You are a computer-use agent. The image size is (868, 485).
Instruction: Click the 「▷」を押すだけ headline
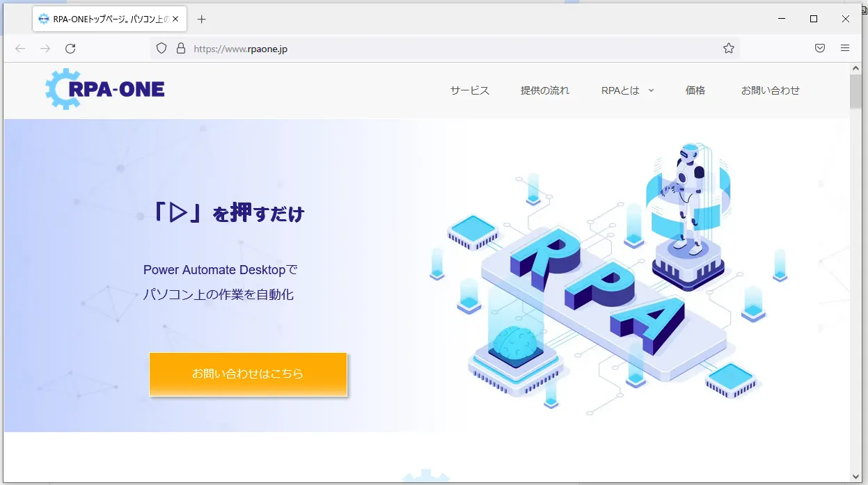(x=228, y=212)
